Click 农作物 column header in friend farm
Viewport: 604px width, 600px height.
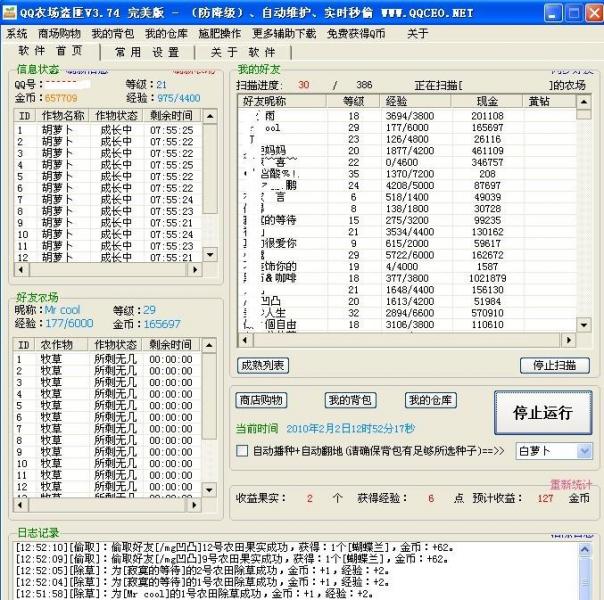[61, 345]
